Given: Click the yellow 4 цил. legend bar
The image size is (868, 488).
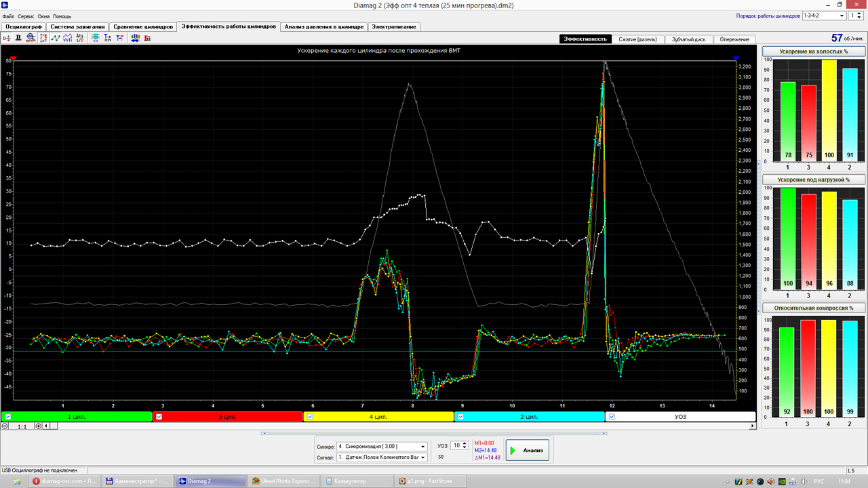Looking at the screenshot, I should tap(378, 417).
